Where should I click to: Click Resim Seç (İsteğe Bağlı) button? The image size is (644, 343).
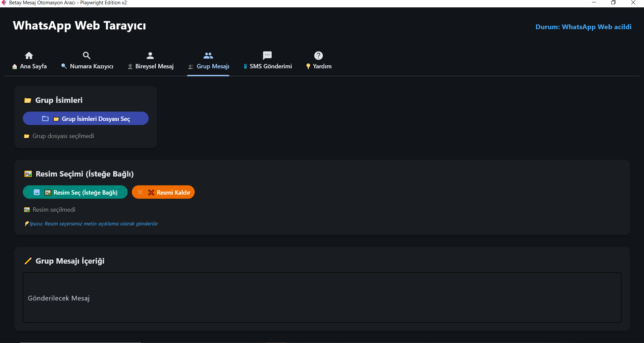click(75, 192)
